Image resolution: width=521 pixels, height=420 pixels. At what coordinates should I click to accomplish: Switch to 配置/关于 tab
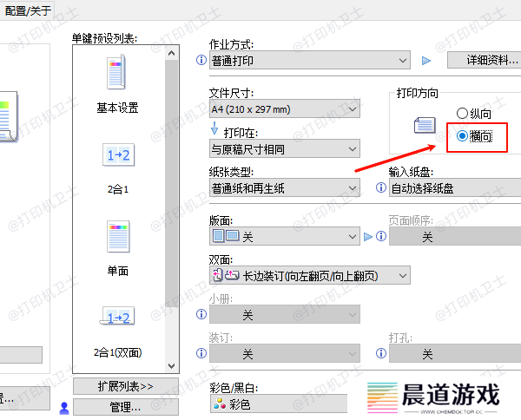click(x=27, y=10)
